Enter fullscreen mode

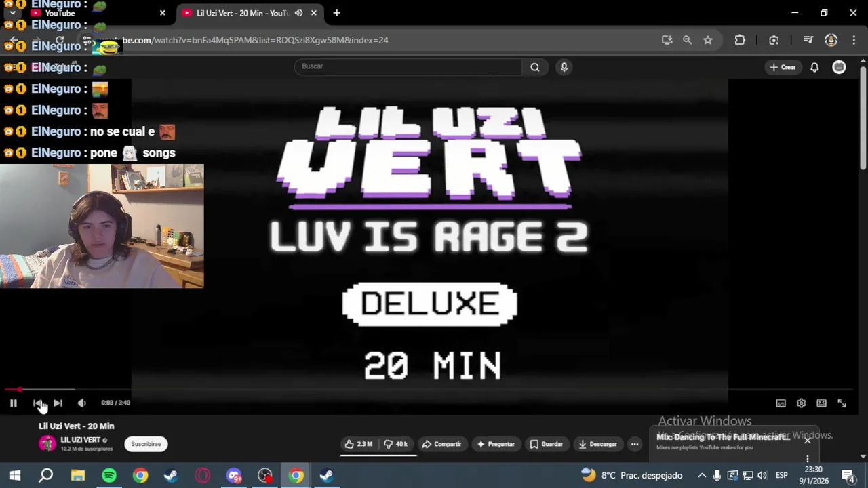pyautogui.click(x=842, y=403)
